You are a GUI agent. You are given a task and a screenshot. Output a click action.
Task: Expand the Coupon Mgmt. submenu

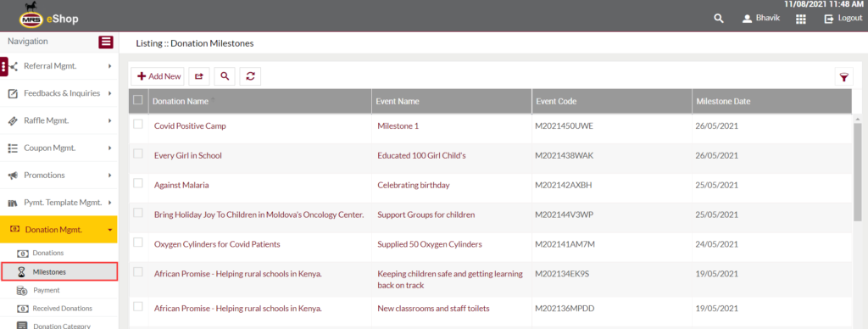(59, 148)
